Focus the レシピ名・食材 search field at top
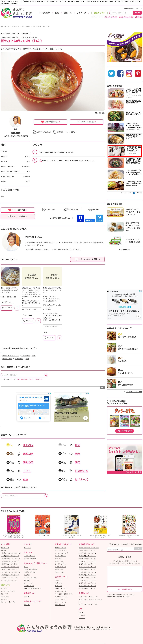Viewport: 143px width, 644px height. (x=121, y=13)
